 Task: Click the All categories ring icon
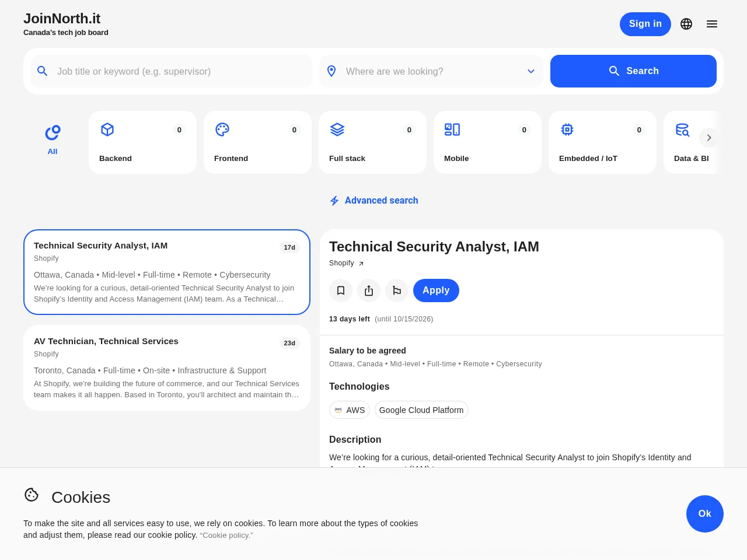tap(53, 132)
